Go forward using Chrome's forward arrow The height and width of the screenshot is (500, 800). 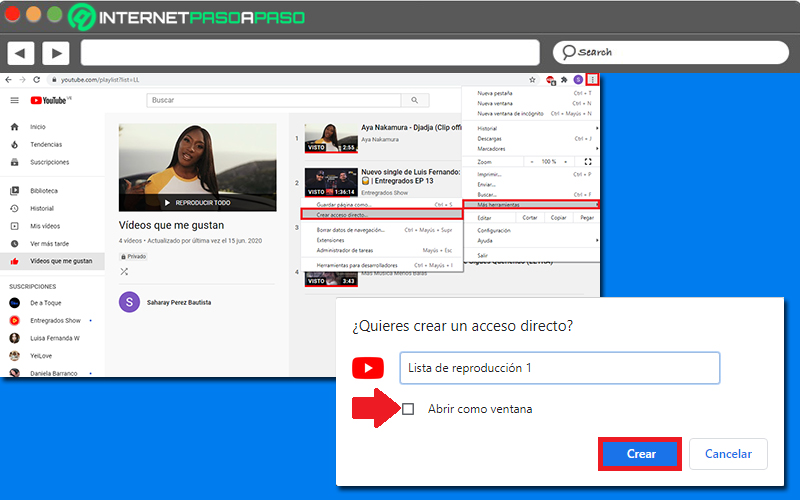coord(22,80)
